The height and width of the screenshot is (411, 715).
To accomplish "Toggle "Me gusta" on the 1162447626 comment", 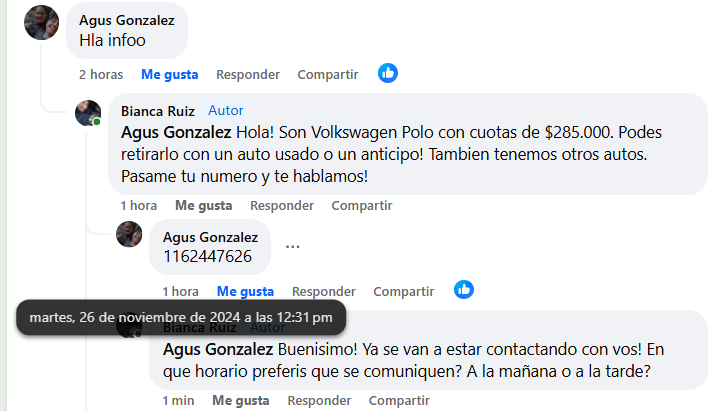I will tap(245, 291).
